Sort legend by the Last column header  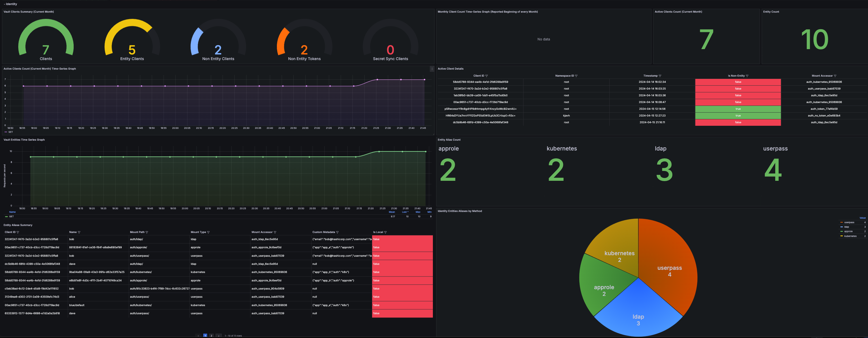click(x=405, y=212)
